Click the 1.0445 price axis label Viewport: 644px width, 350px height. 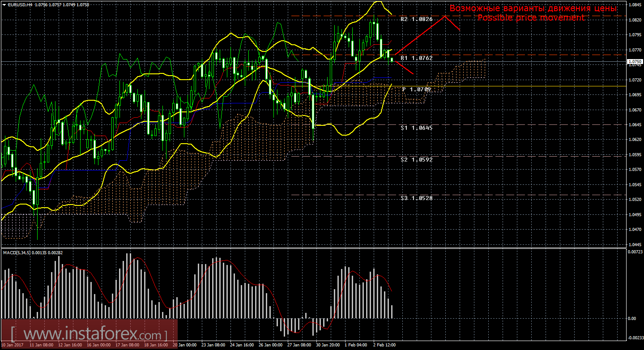point(635,244)
